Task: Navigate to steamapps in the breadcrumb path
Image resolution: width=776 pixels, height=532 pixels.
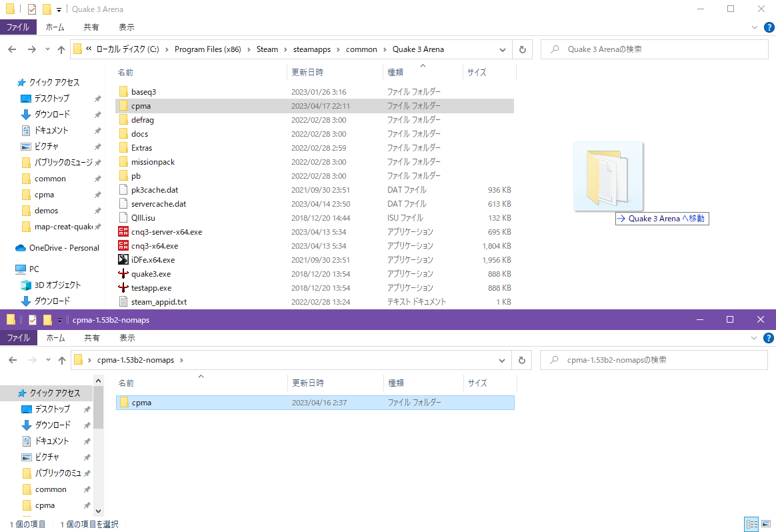Action: pos(312,49)
